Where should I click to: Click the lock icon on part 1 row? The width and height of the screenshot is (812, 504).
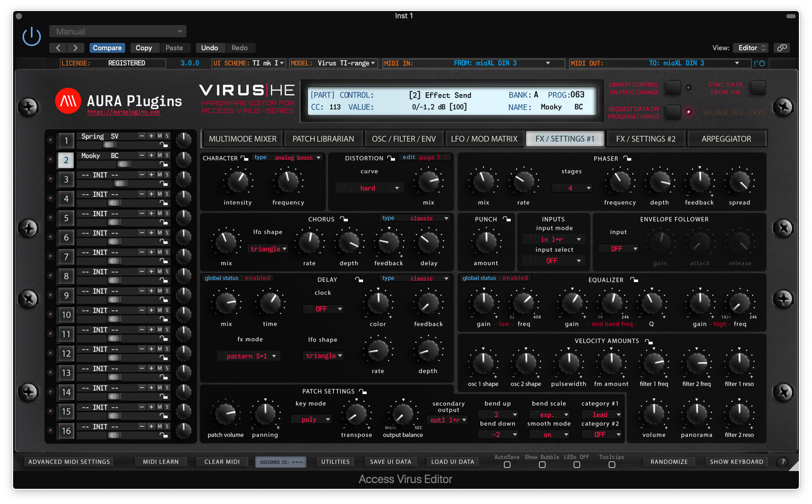coord(164,144)
